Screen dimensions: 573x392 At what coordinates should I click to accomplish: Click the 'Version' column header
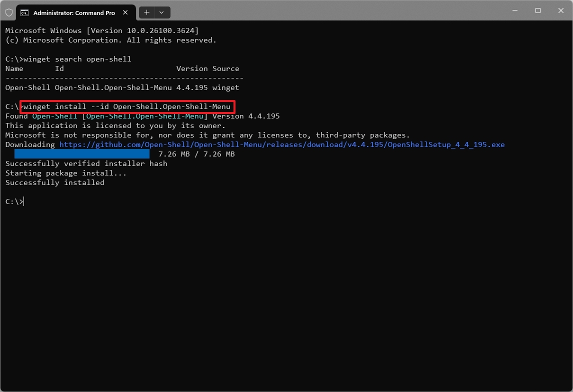[192, 68]
